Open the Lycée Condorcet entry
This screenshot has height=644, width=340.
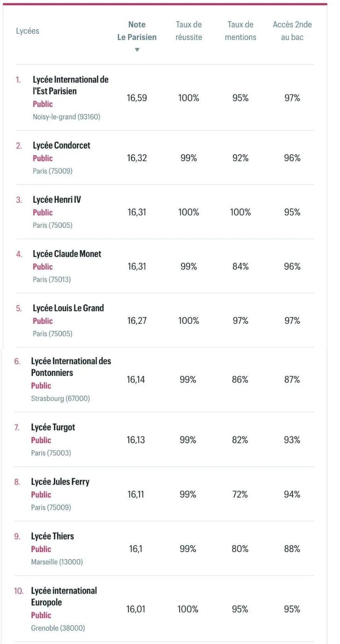click(61, 145)
